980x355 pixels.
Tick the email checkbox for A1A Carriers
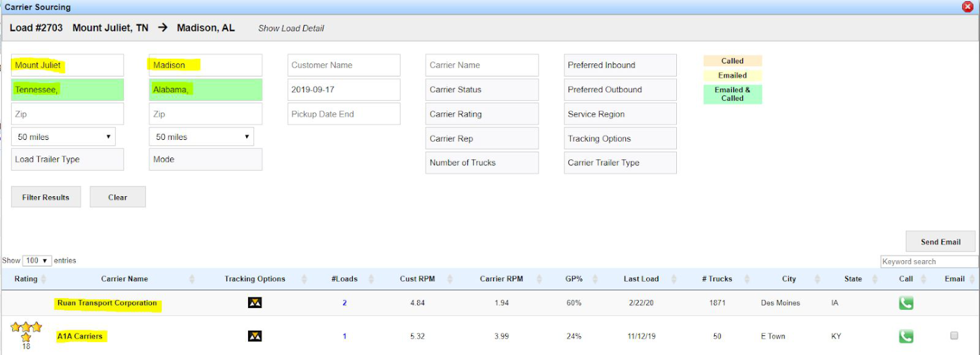(x=954, y=335)
